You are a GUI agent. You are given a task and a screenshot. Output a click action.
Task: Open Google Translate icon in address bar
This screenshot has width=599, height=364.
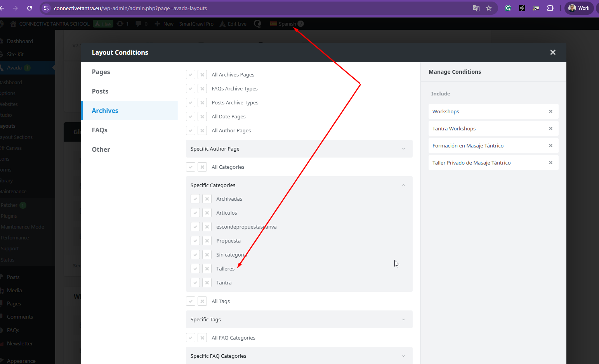coord(476,8)
